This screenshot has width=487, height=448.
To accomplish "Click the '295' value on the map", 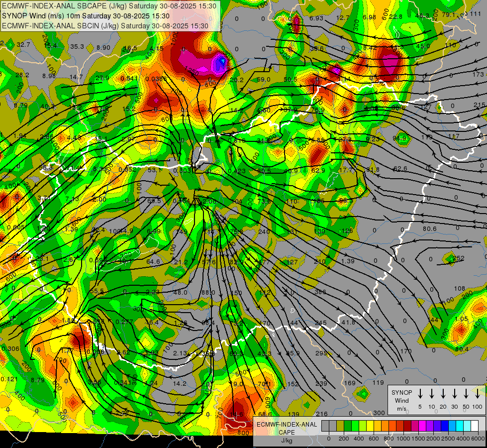I will coord(321,353).
